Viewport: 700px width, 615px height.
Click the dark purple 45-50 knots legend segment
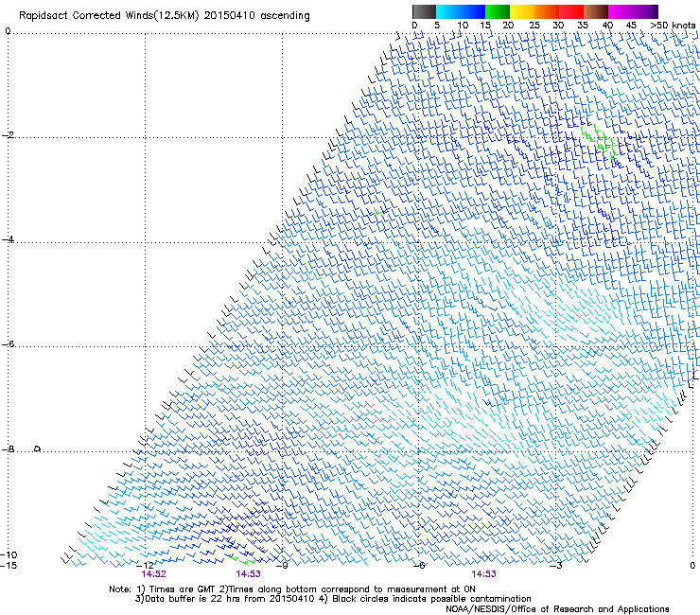[645, 11]
